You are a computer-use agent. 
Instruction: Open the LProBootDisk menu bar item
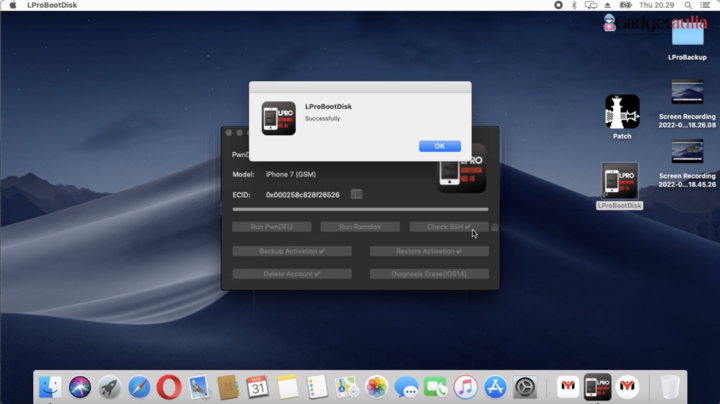[x=52, y=5]
